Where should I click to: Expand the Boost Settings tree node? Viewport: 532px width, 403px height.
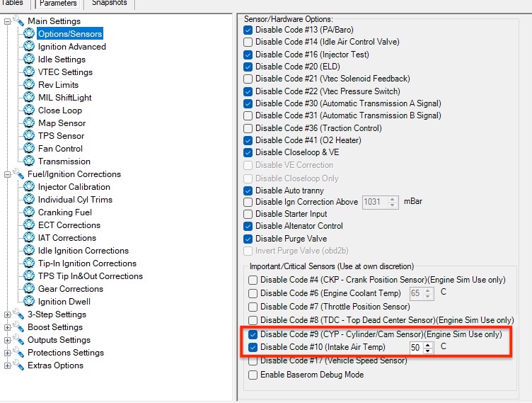[8, 327]
